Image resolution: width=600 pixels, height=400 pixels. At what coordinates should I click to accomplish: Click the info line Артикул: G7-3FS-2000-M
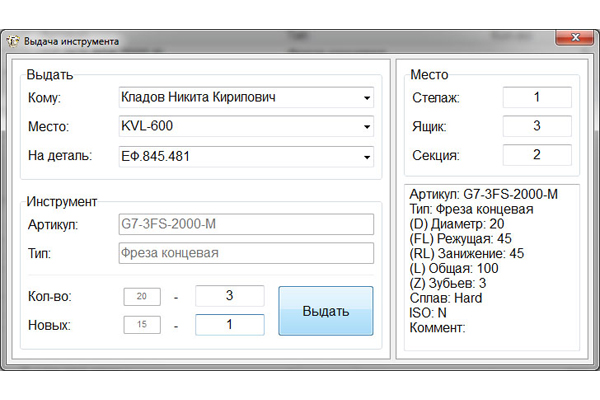point(483,194)
